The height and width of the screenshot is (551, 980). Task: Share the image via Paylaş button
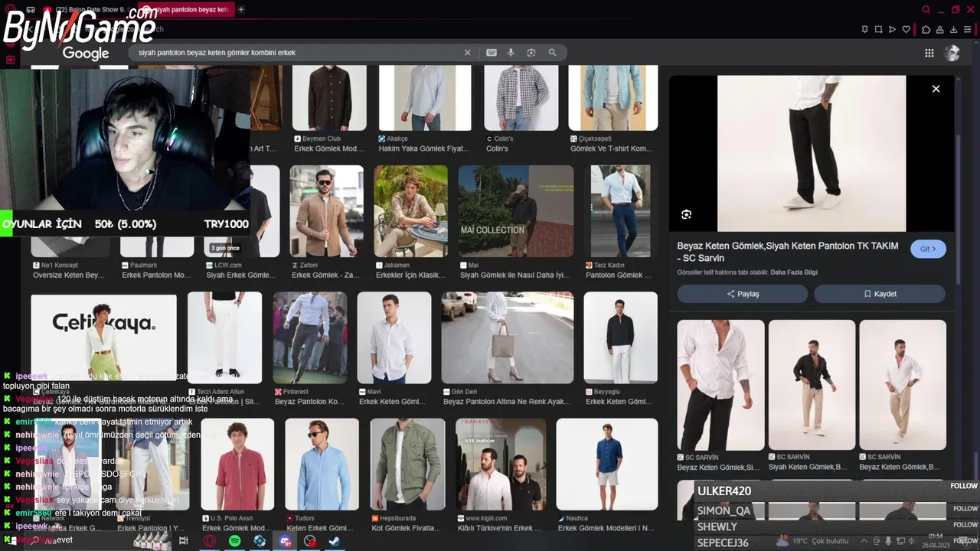click(x=743, y=294)
